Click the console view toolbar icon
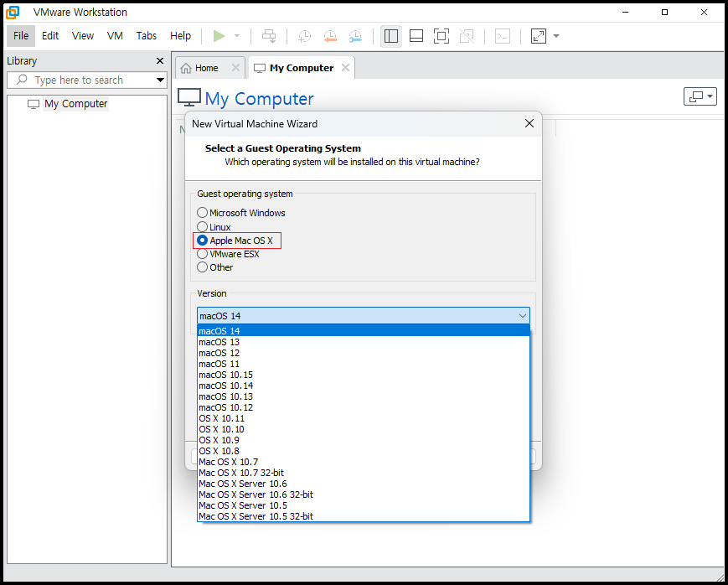Image resolution: width=728 pixels, height=585 pixels. tap(503, 36)
